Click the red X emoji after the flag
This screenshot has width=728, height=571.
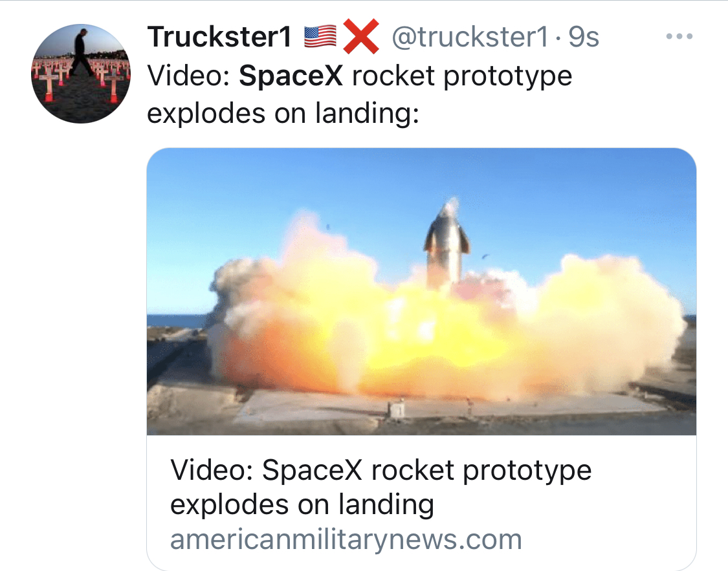361,37
